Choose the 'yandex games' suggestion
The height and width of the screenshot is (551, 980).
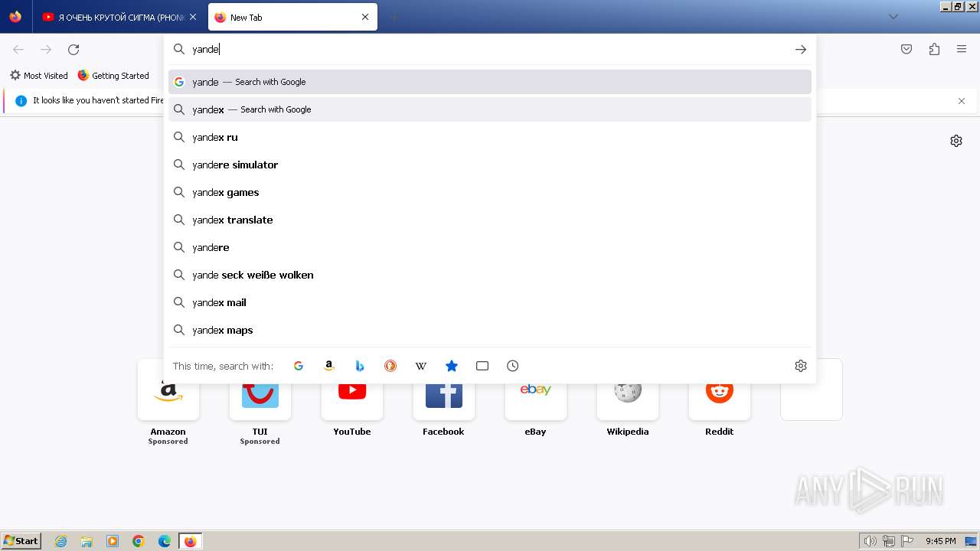click(x=490, y=192)
